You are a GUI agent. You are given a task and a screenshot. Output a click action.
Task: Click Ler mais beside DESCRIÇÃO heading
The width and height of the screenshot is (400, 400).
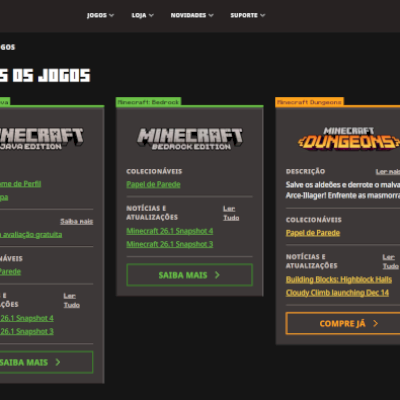[388, 172]
